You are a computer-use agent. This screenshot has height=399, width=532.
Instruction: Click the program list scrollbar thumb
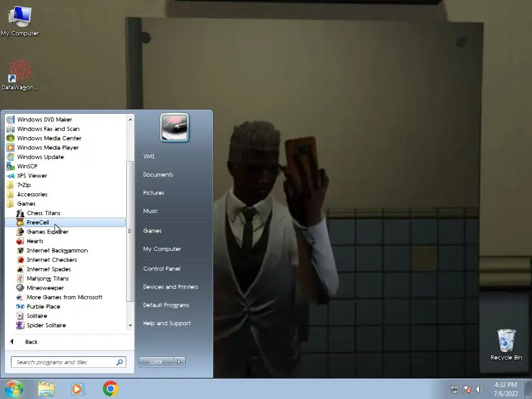pos(130,231)
